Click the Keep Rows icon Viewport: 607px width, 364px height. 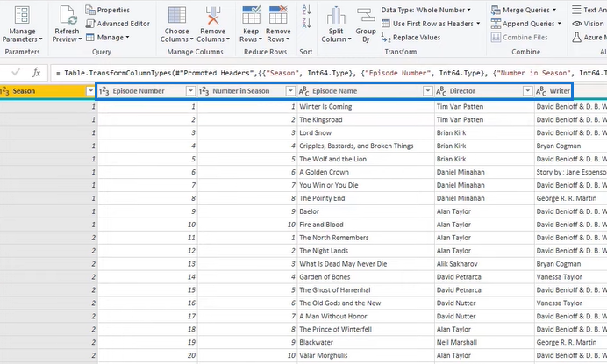tap(251, 15)
